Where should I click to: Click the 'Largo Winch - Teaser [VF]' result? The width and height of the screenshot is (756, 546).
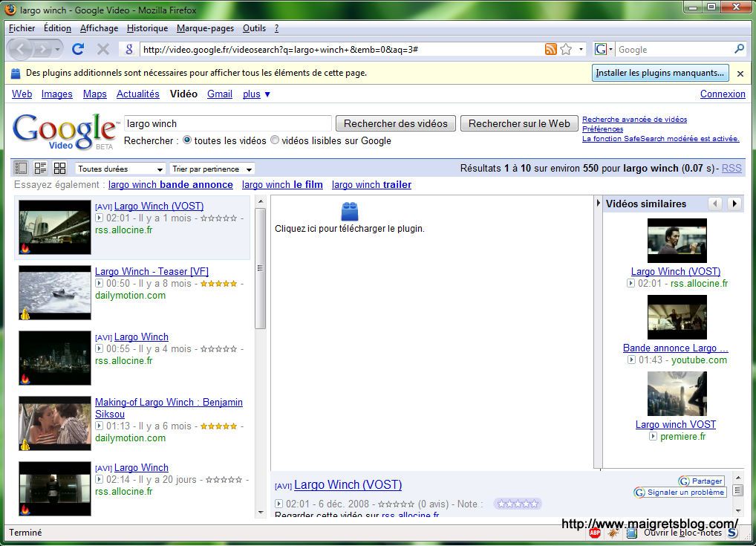point(152,271)
